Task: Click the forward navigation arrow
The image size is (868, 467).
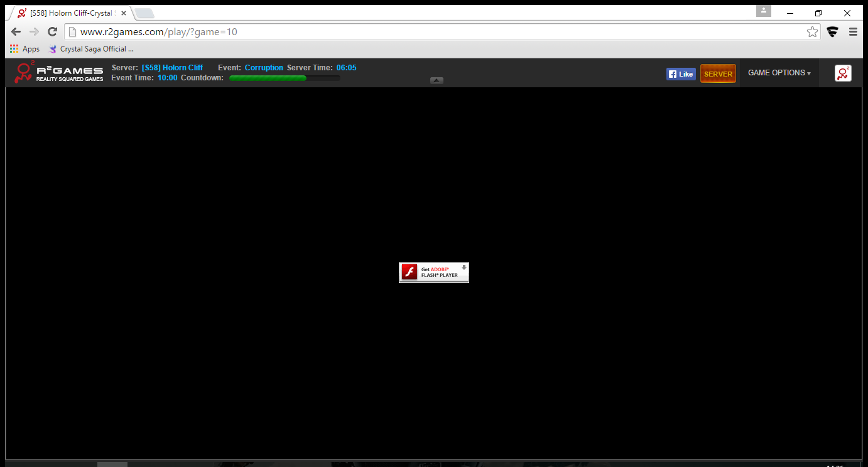Action: (35, 32)
